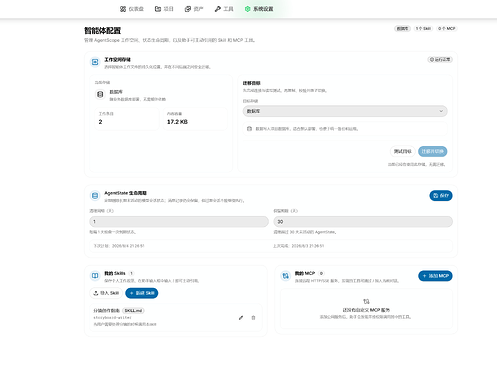Click the count badge 0 beside 我的 MCP
This screenshot has width=497, height=374.
pyautogui.click(x=321, y=273)
